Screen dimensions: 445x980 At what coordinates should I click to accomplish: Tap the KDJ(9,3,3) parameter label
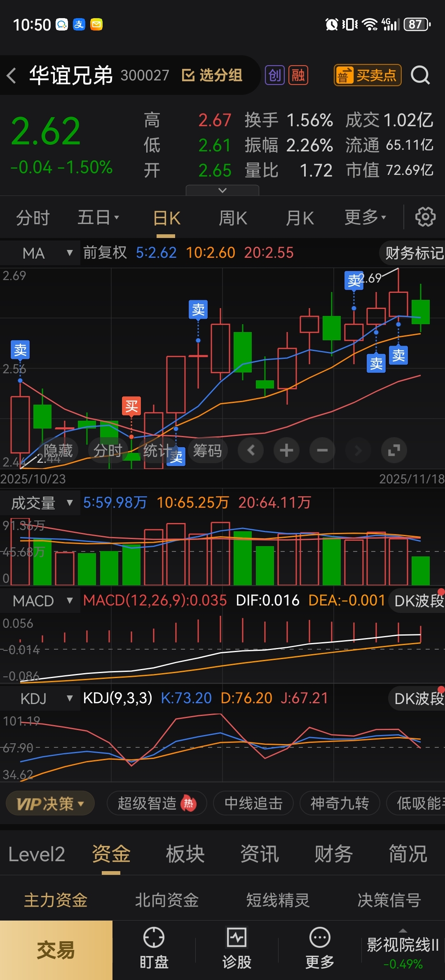(x=118, y=698)
